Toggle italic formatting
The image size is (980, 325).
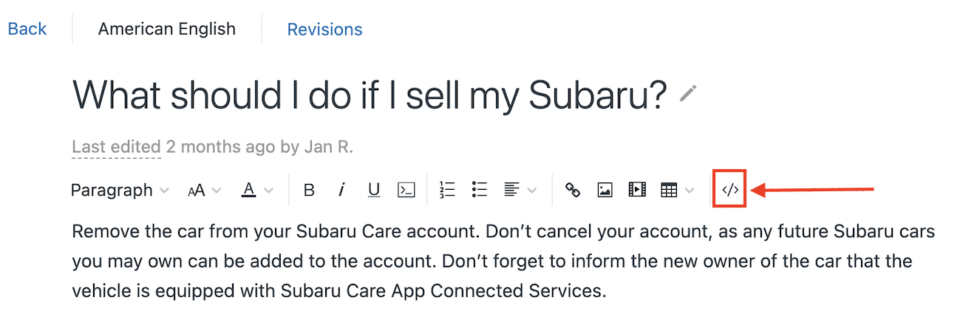pos(341,190)
